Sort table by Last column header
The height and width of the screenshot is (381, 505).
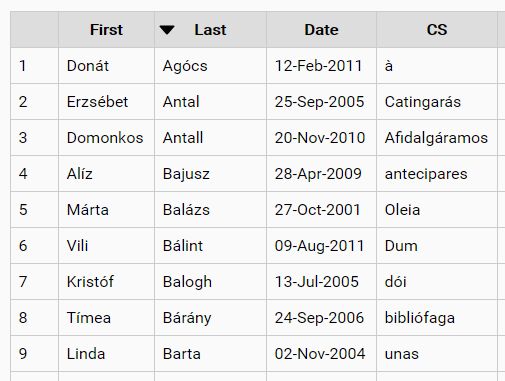point(210,30)
